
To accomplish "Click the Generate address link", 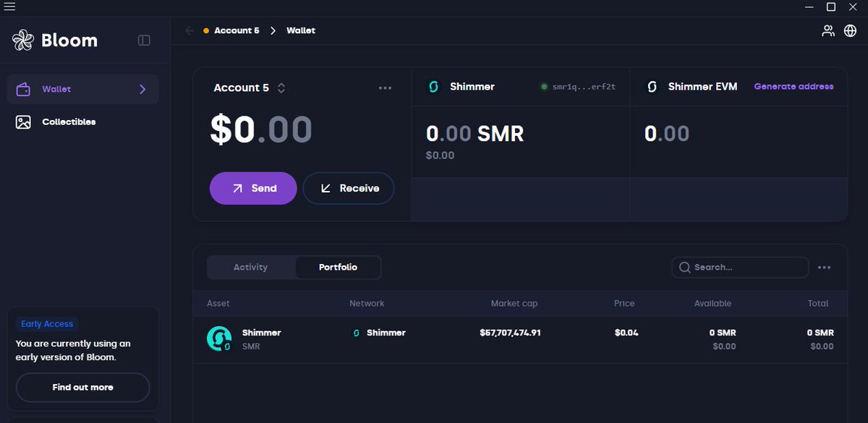I will pos(793,87).
